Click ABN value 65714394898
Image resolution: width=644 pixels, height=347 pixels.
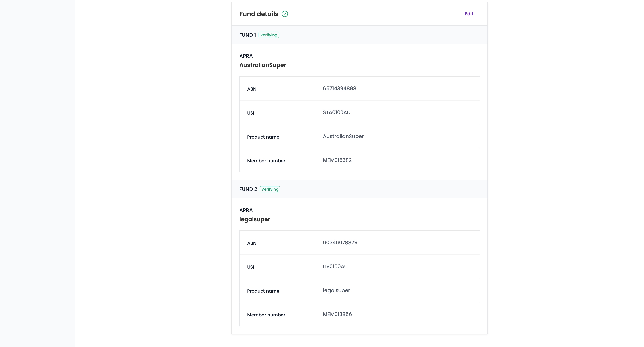point(340,88)
